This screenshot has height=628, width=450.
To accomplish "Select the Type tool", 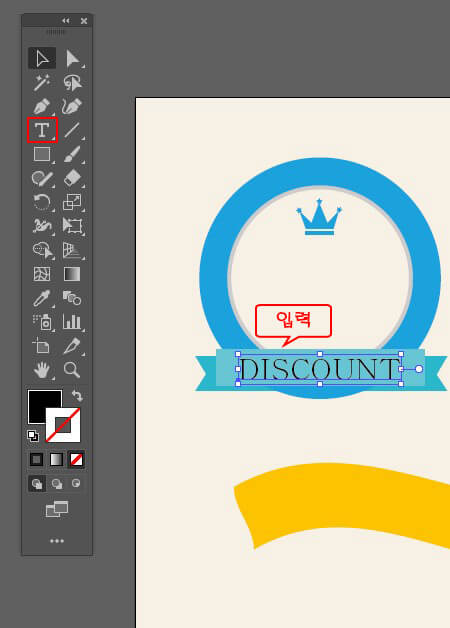I will pos(42,130).
